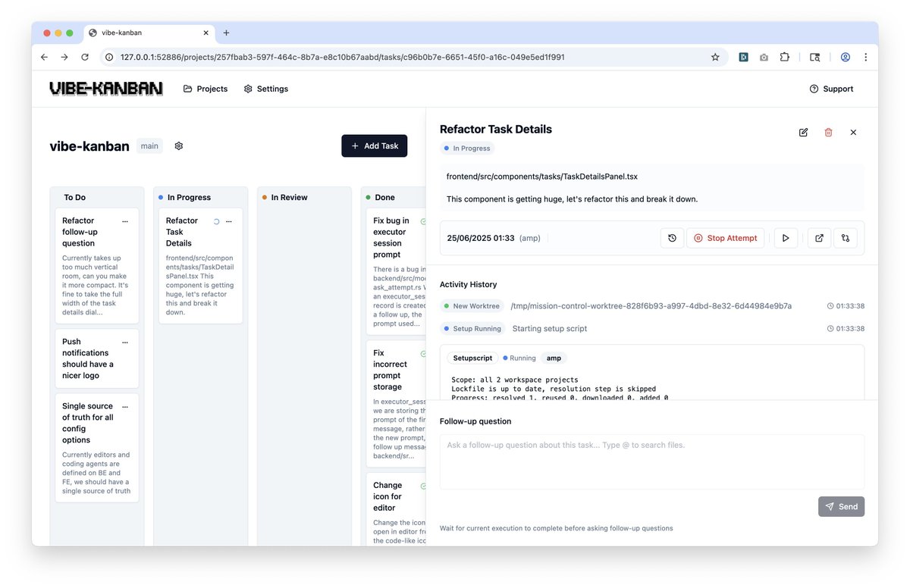Click the main branch badge
Viewport: 910px width, 588px height.
point(149,145)
